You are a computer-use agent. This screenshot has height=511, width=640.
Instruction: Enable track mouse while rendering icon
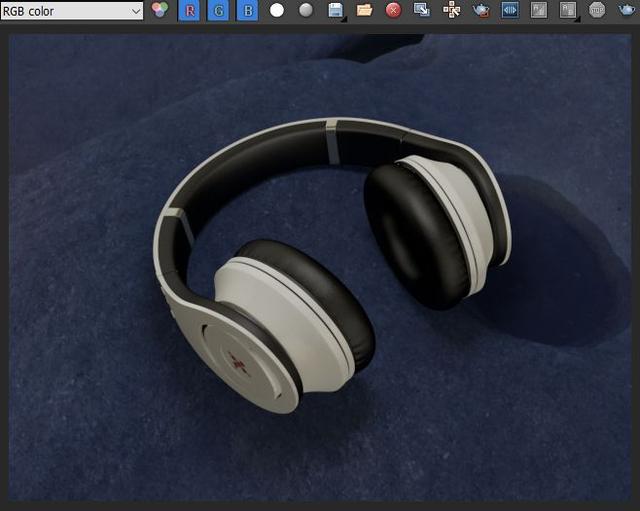[x=451, y=10]
